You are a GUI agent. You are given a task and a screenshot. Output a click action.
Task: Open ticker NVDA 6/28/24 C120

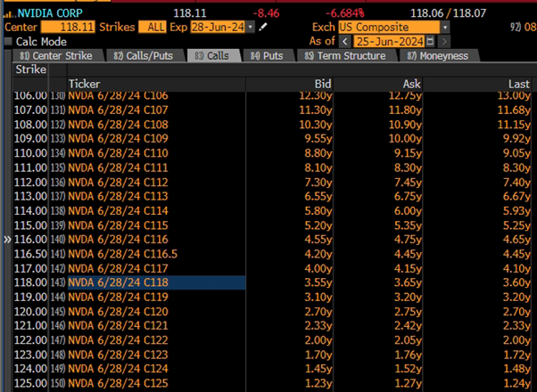click(x=118, y=312)
